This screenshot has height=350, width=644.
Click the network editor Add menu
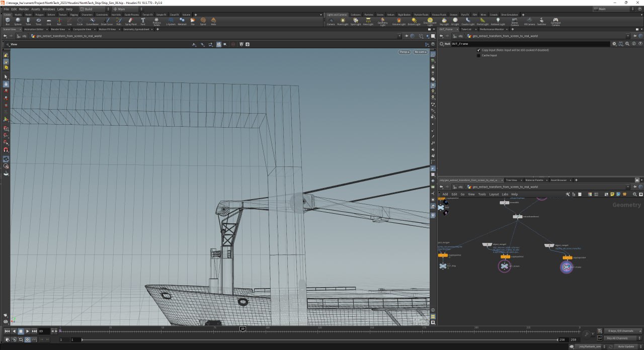[445, 194]
